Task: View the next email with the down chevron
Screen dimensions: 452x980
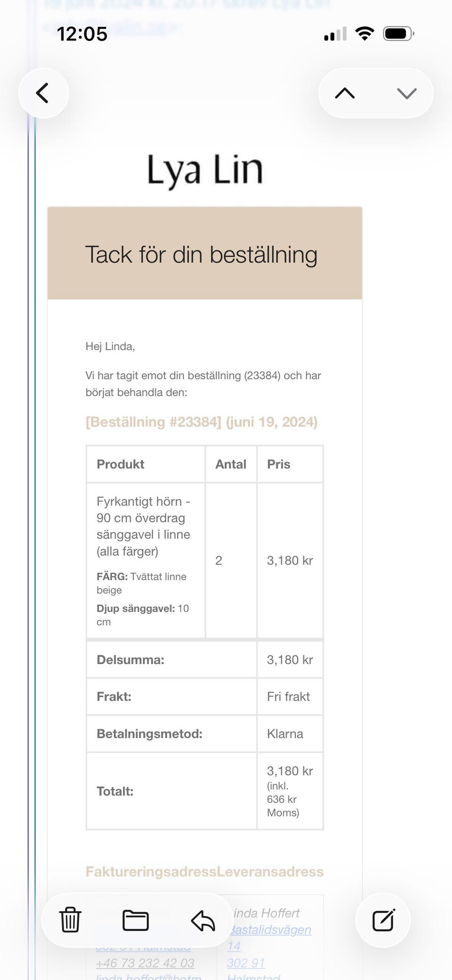Action: (x=406, y=93)
